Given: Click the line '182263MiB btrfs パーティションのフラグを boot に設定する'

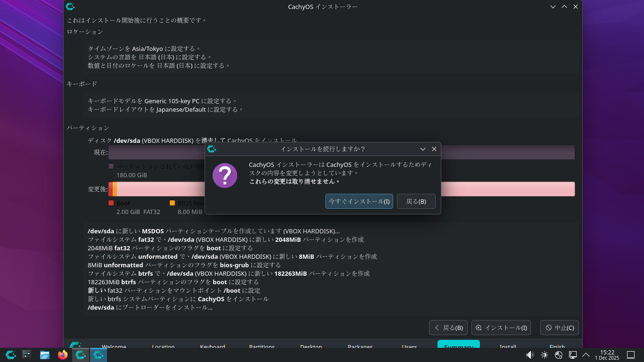Looking at the screenshot, I should pyautogui.click(x=173, y=282).
